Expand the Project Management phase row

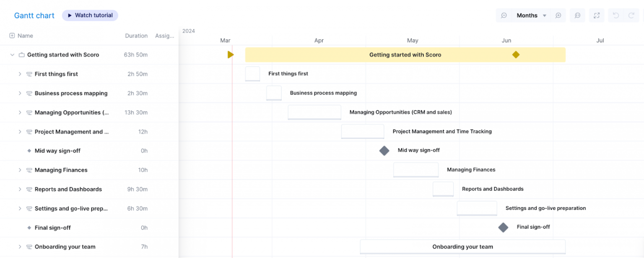click(20, 132)
